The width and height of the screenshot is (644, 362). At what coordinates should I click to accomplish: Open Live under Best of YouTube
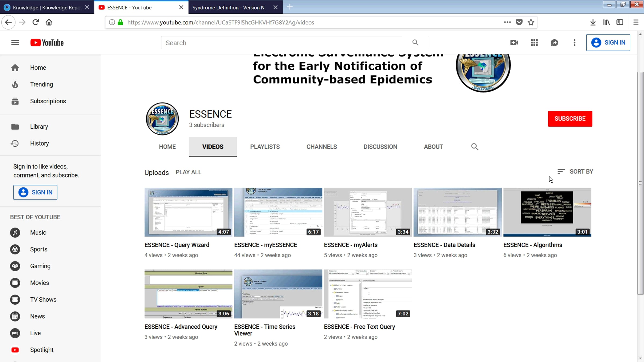coord(50,333)
